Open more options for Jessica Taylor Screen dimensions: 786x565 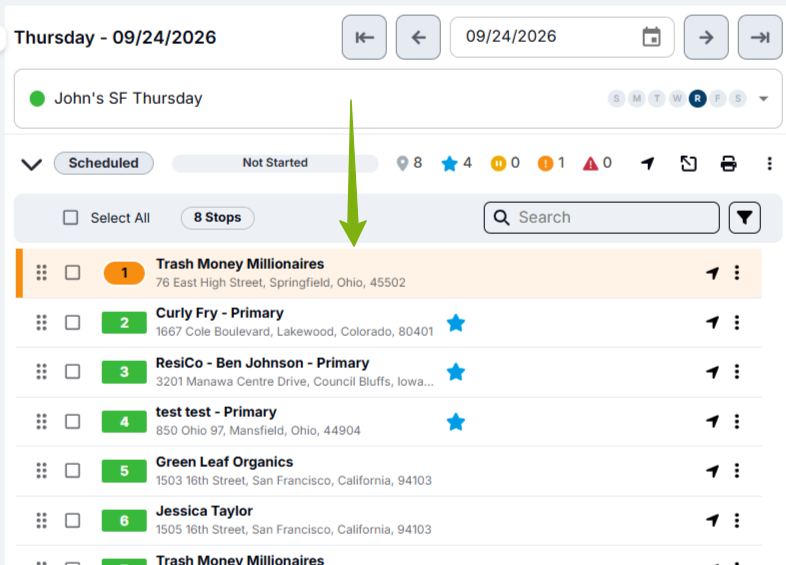pyautogui.click(x=736, y=520)
